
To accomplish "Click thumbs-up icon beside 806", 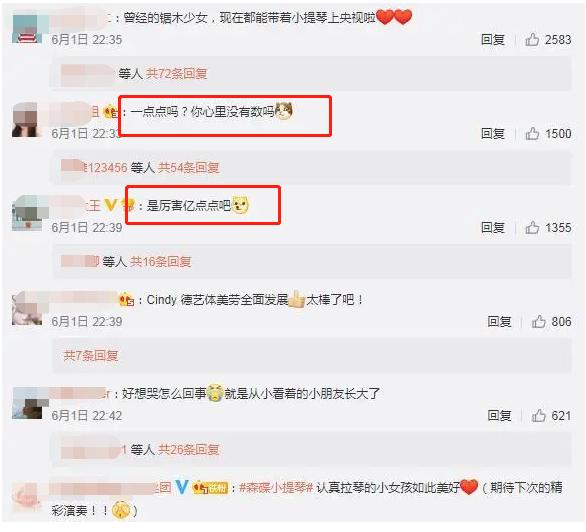I will (x=539, y=321).
